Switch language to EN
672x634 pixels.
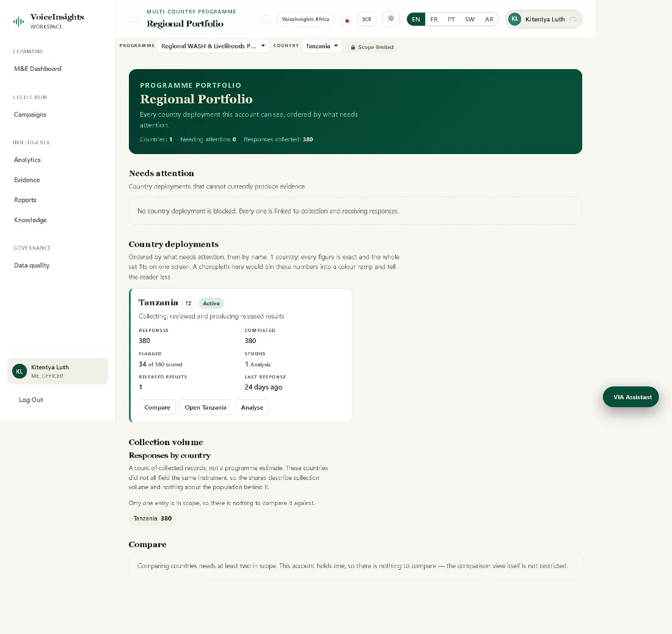coord(415,20)
